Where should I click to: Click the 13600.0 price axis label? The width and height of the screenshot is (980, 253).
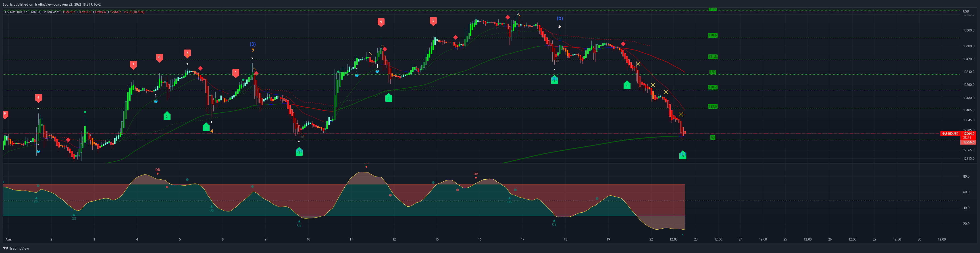click(969, 30)
